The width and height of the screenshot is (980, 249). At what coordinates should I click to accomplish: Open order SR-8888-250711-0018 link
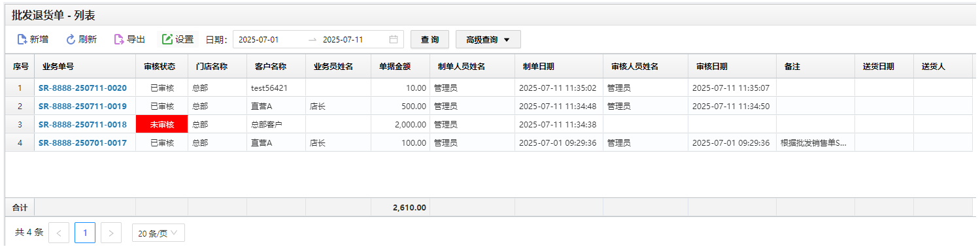tap(82, 124)
